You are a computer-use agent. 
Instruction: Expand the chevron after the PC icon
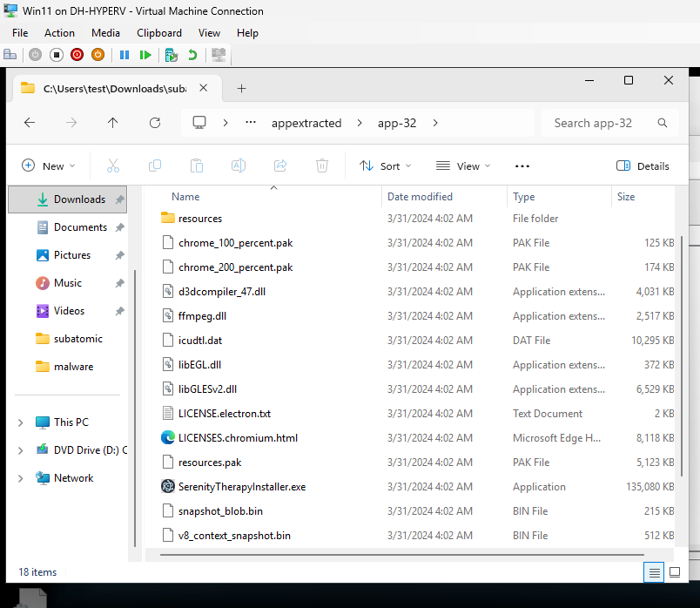225,123
